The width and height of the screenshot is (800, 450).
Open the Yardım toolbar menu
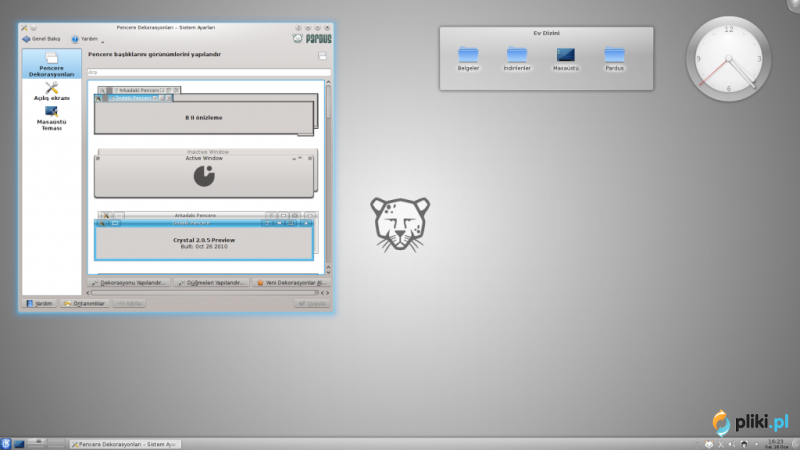tap(88, 39)
